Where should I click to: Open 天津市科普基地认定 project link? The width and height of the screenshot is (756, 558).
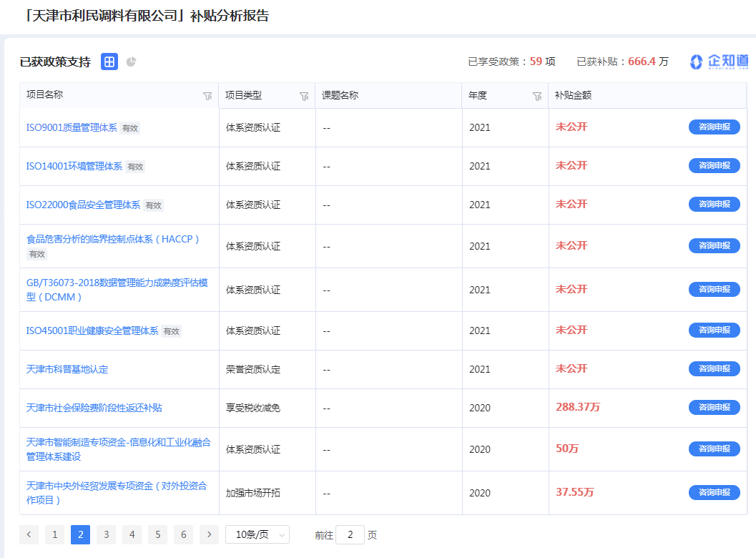point(67,369)
